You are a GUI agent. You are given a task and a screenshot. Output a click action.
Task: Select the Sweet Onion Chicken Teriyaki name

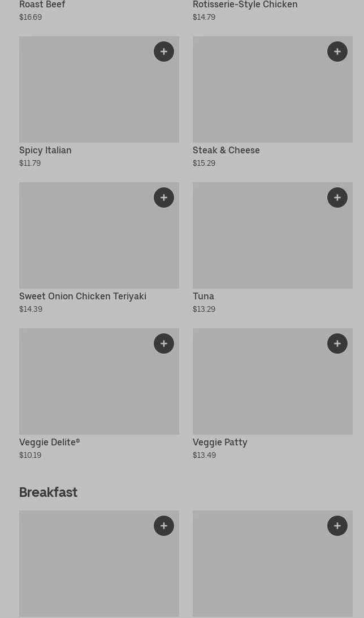point(83,296)
